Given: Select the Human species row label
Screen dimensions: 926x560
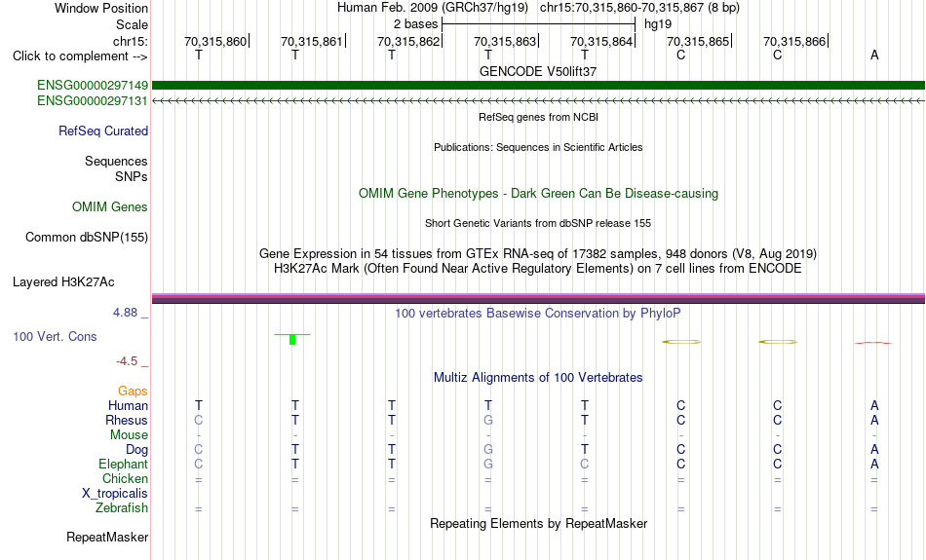Looking at the screenshot, I should (x=128, y=405).
